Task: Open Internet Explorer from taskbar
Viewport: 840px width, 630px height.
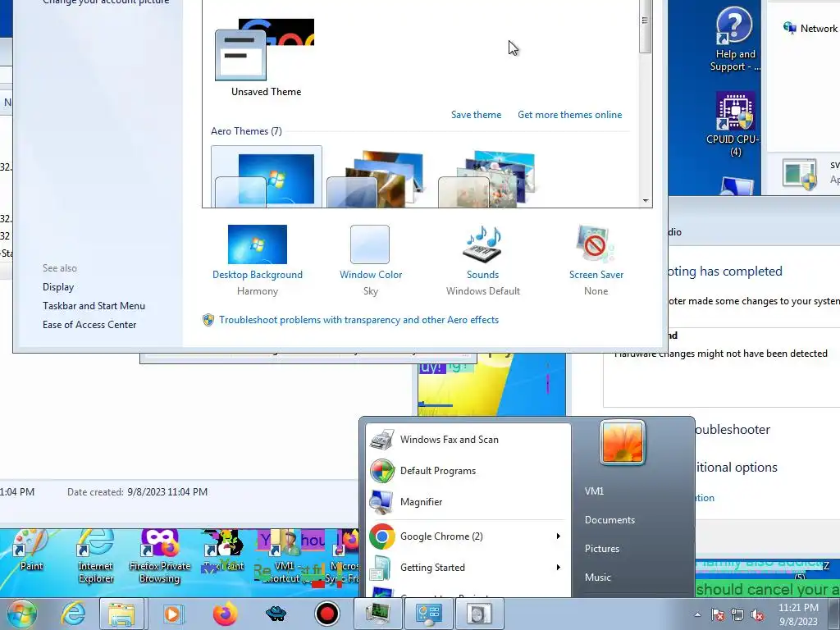Action: [72, 614]
